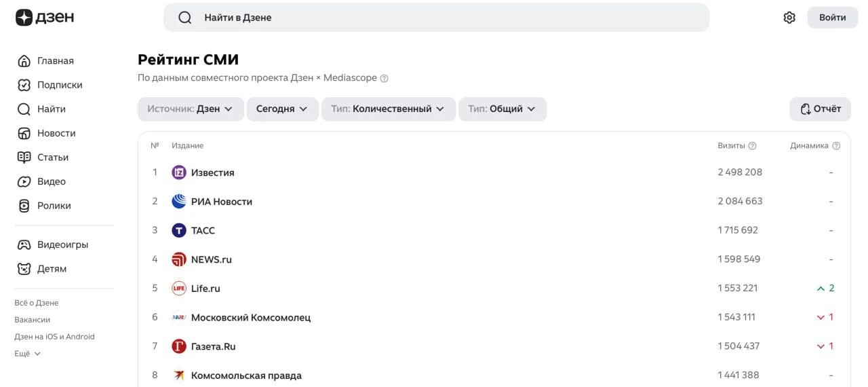Go to Новости in the sidebar

click(x=56, y=133)
